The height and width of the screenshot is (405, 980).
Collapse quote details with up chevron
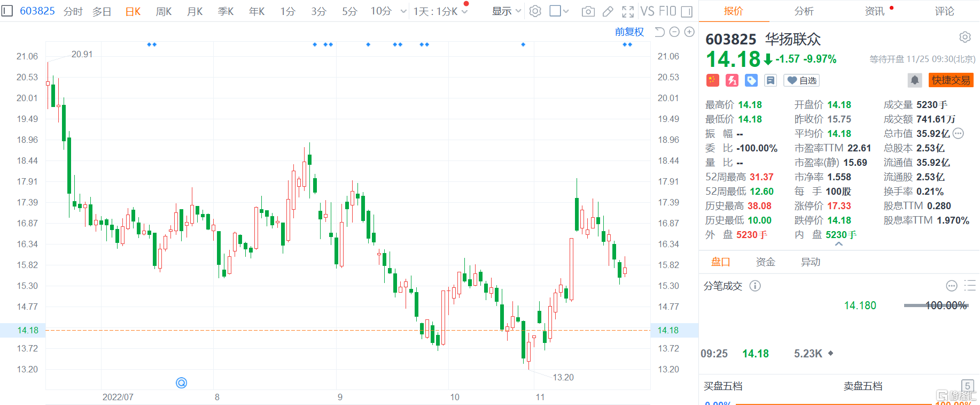pyautogui.click(x=839, y=244)
